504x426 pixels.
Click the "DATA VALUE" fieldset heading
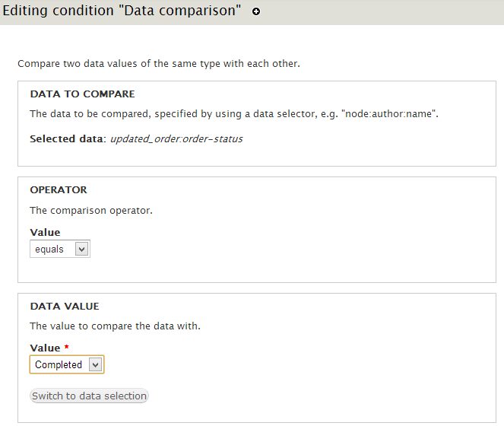tap(65, 306)
